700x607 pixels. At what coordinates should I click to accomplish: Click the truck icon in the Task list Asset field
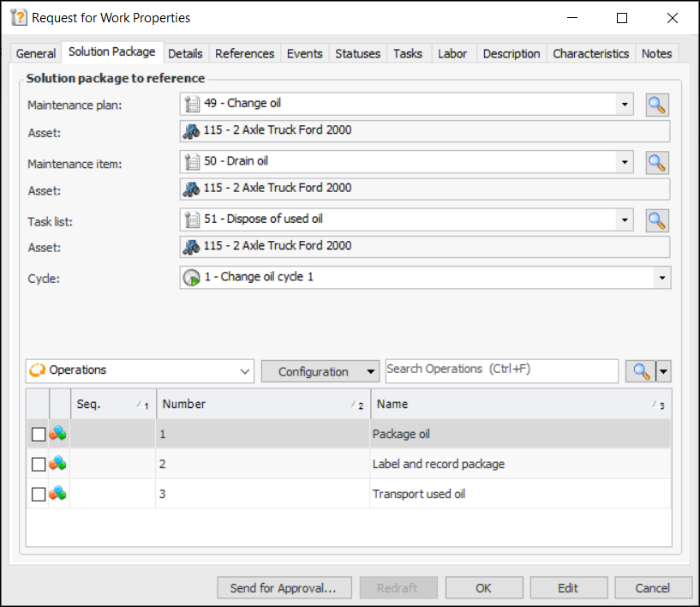[192, 247]
